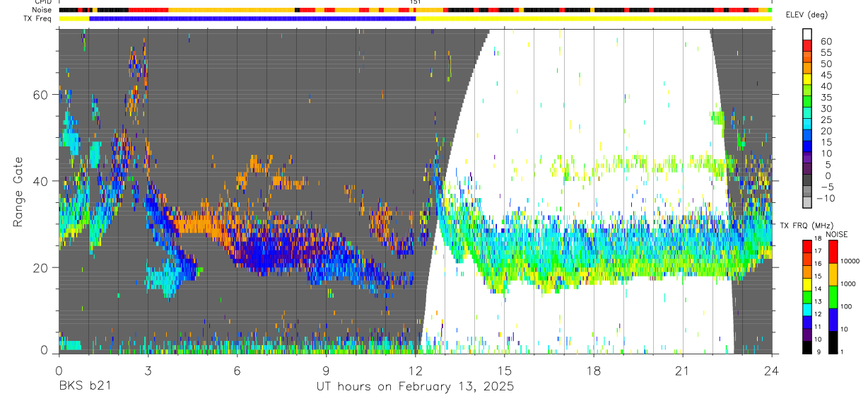Click the x-axis tick label '3'
Viewport: 868px width, 401px height.
148,370
